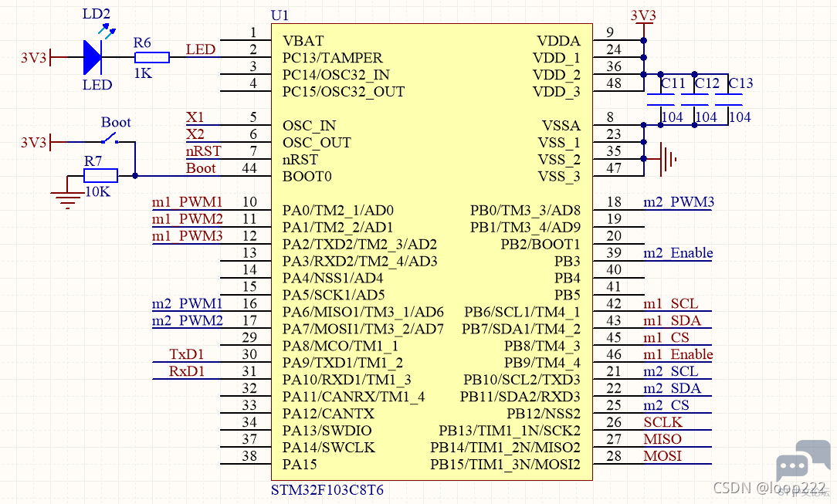Click the VDDA pin name
The image size is (837, 504).
(x=558, y=41)
